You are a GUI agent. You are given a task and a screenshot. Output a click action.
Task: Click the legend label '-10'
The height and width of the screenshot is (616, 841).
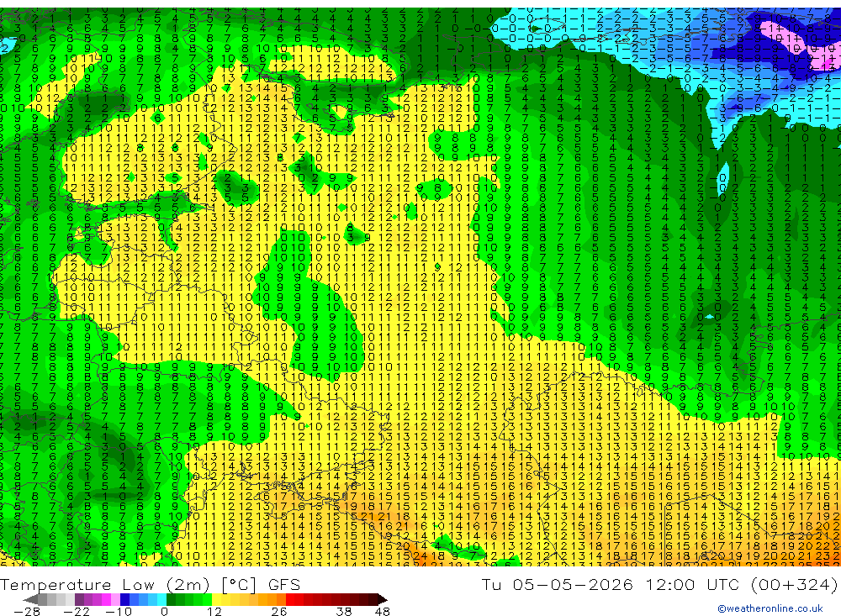tap(119, 612)
